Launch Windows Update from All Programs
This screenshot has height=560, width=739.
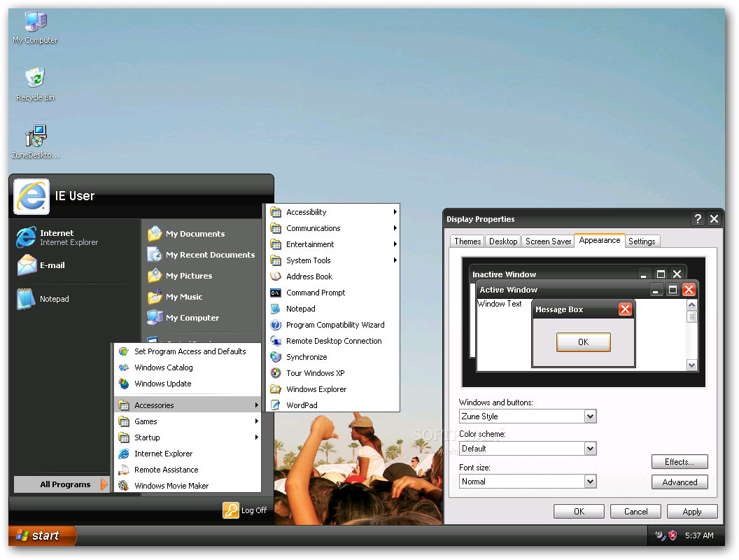coord(188,383)
